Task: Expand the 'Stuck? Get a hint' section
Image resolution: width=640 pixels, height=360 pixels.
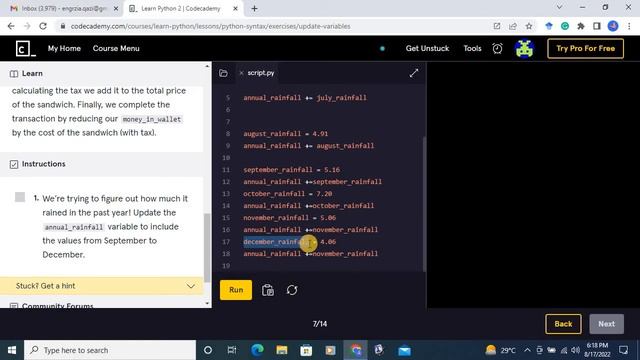Action: pyautogui.click(x=102, y=286)
